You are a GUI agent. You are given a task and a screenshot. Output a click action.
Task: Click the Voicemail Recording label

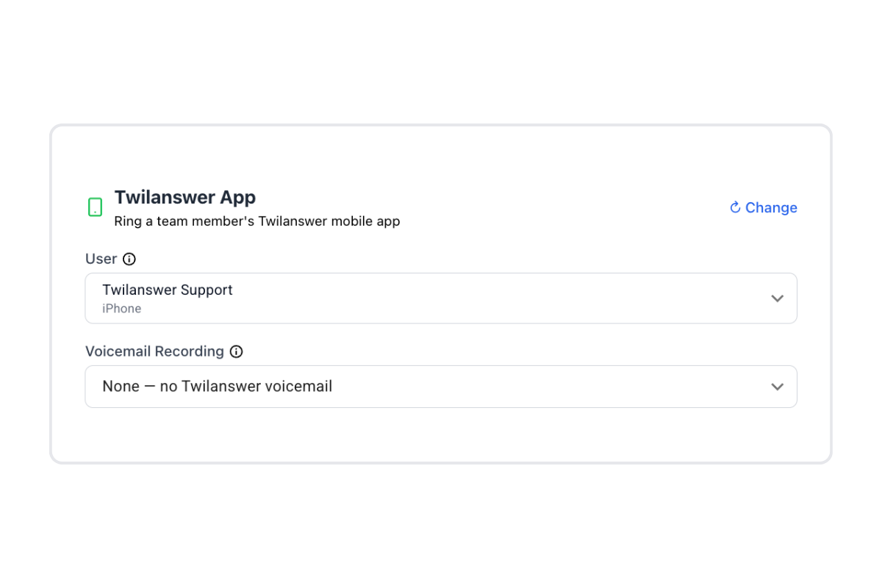coord(154,351)
